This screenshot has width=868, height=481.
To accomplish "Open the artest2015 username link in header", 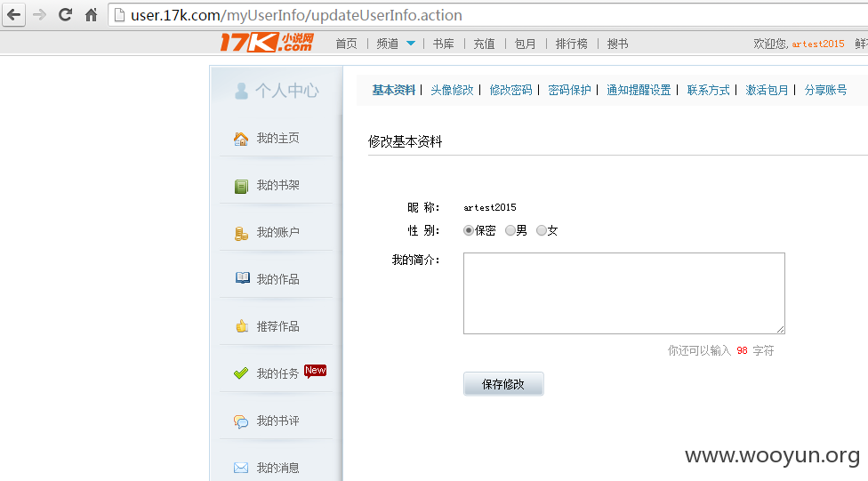I will [818, 44].
